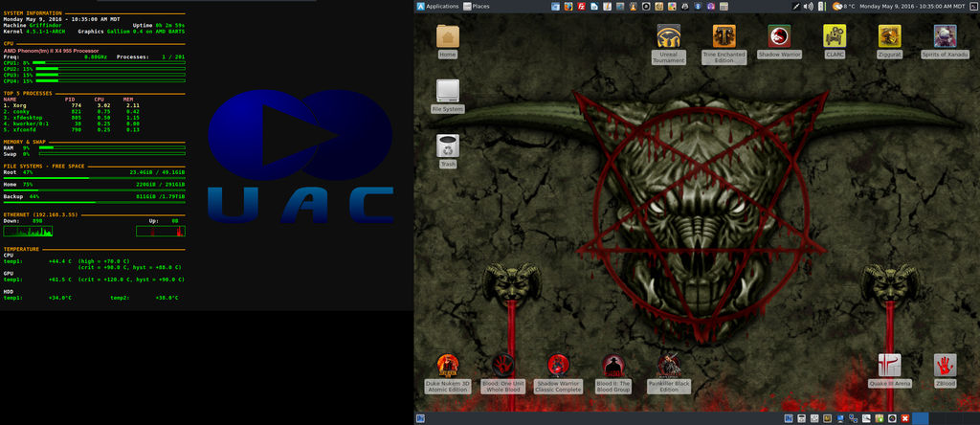Open the Applications menu
Screen dimensions: 980x425
click(437, 7)
